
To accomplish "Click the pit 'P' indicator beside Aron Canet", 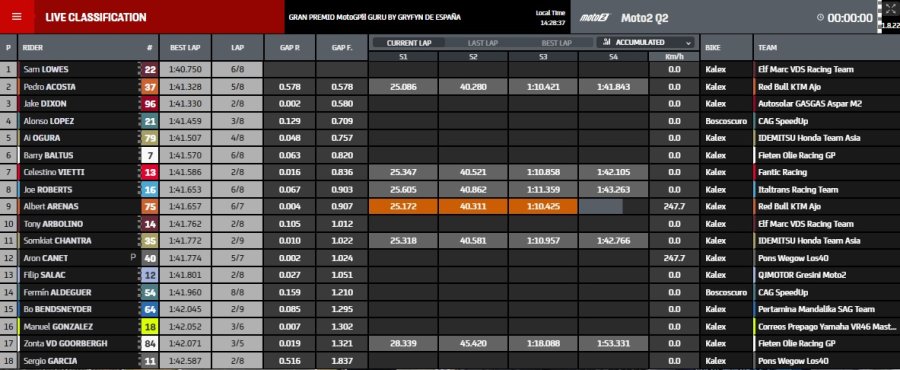I will (x=133, y=258).
